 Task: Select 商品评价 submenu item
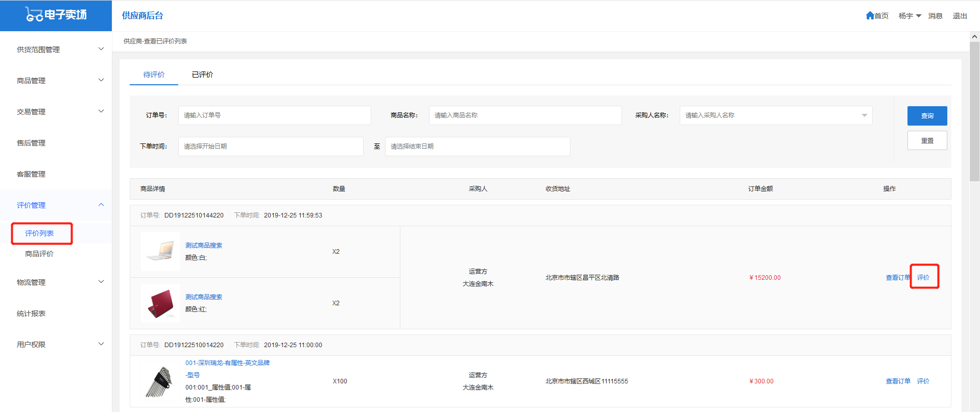[39, 254]
